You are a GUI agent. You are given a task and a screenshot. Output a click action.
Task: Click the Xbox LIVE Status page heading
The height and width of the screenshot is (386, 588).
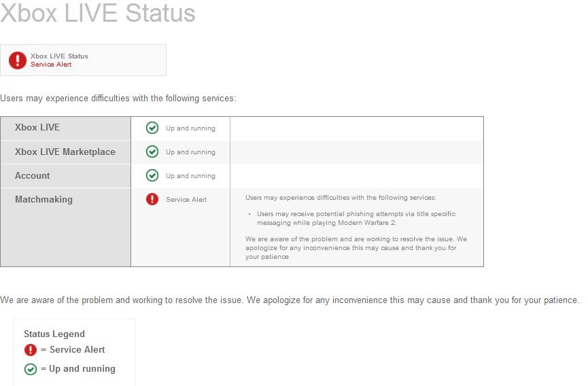coord(98,14)
